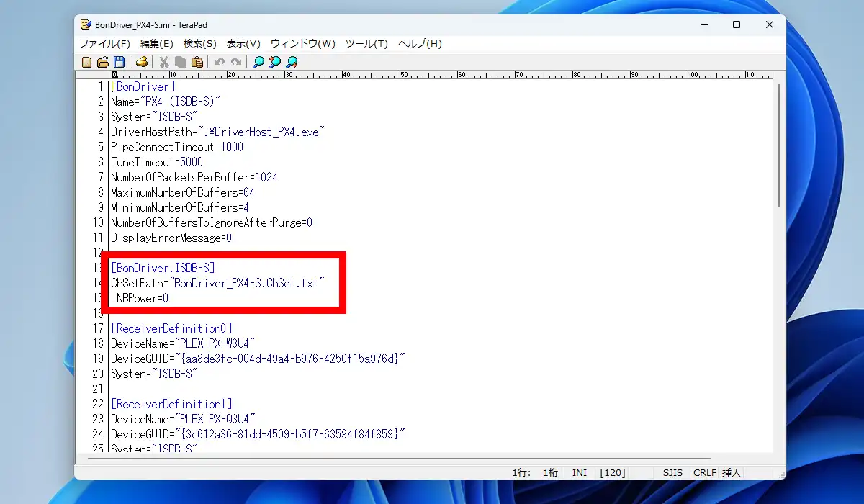Click the DisplayErrorMessage=0 line
The width and height of the screenshot is (864, 504).
point(171,238)
